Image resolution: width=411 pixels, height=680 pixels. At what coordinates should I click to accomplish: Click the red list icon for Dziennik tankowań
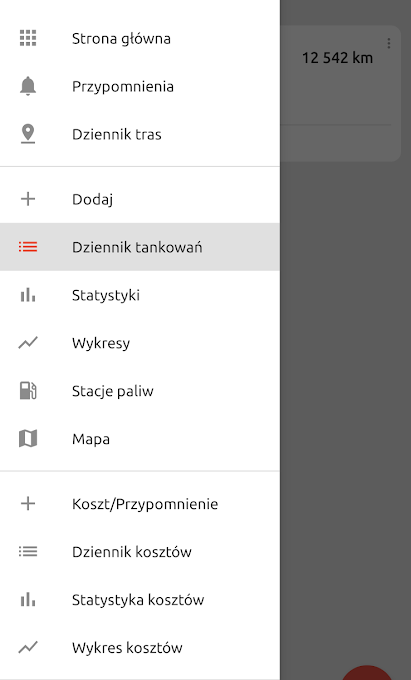tap(28, 247)
